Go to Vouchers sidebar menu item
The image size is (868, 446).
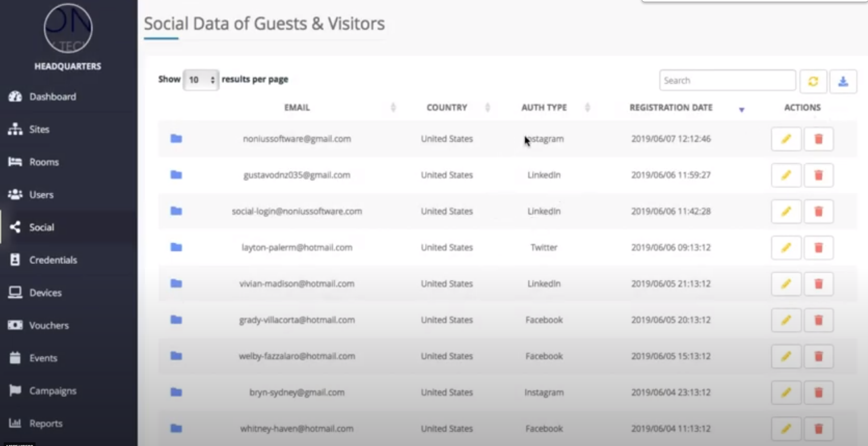(49, 325)
